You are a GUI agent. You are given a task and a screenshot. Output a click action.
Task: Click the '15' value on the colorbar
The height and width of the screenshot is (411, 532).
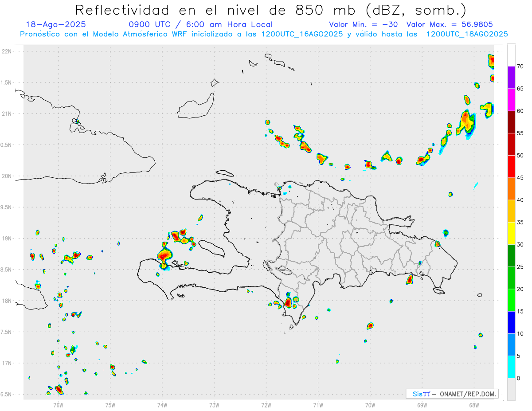[520, 311]
